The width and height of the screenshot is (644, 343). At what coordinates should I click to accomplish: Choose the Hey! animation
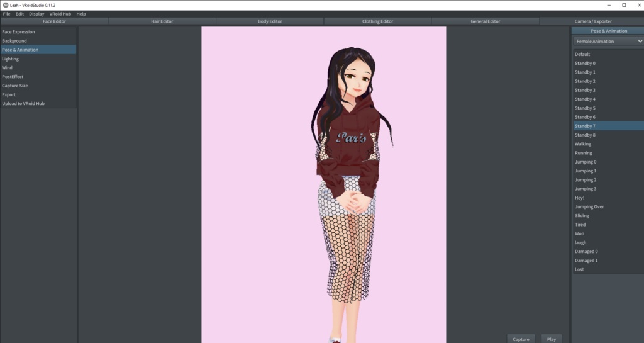click(608, 198)
